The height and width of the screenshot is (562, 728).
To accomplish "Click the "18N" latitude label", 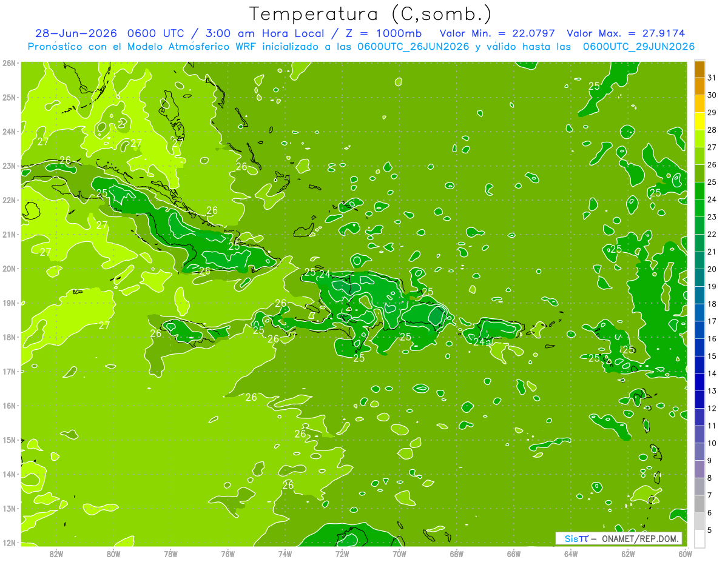I will [x=8, y=337].
